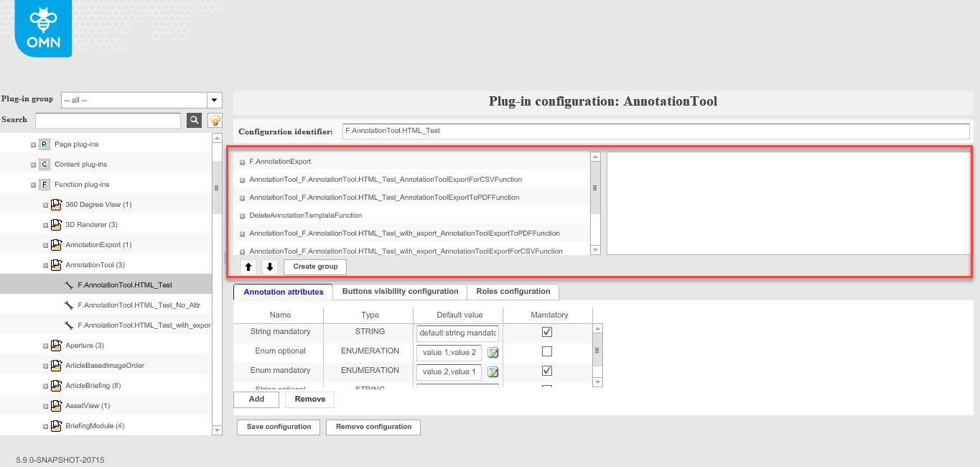Click the function list vertical scrollbar
Image resolution: width=980 pixels, height=467 pixels.
tap(596, 188)
